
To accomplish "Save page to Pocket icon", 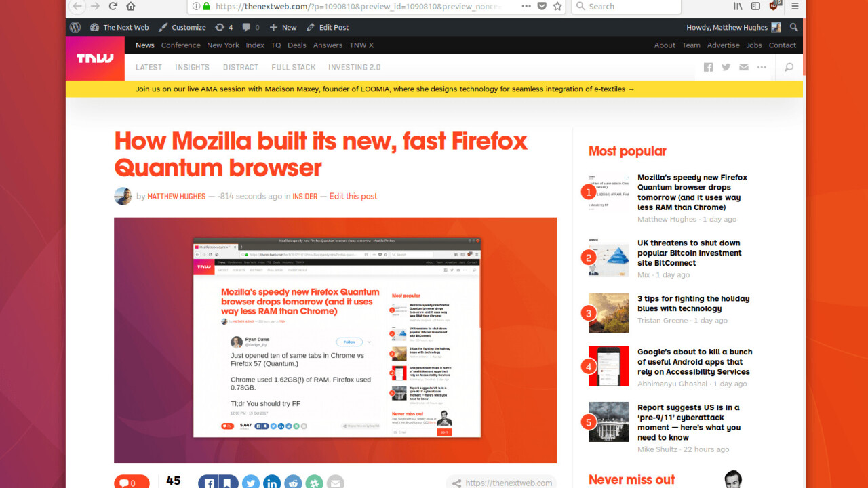I will [x=542, y=6].
